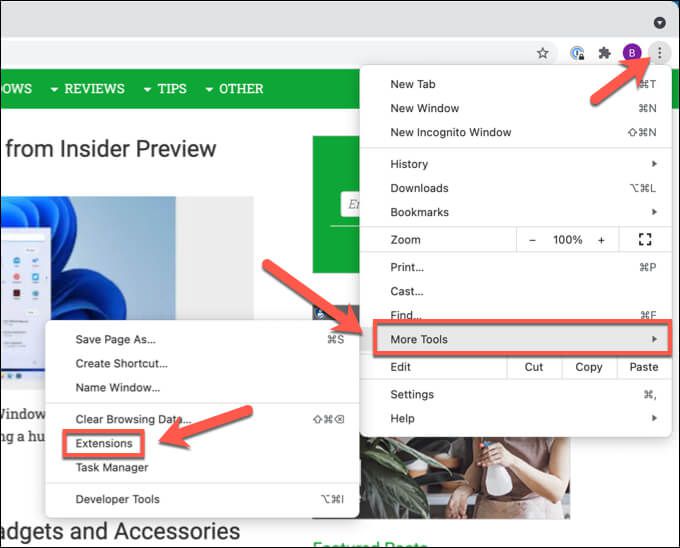Click the password manager extension icon

(x=577, y=53)
